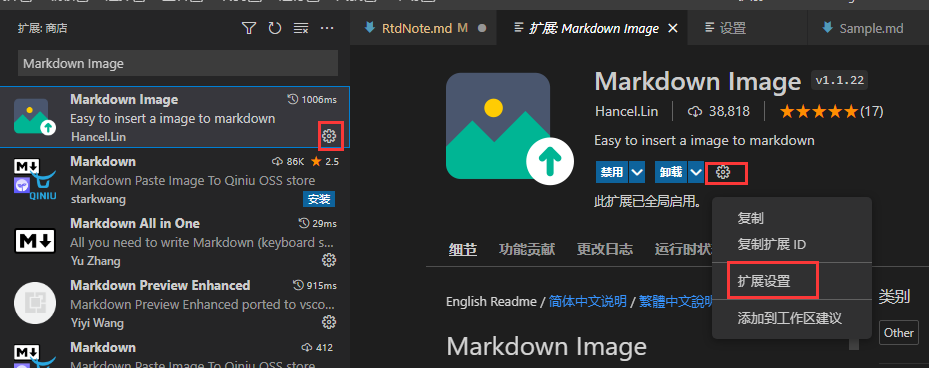Screen dimensions: 929x368
Task: Select the 更改日志 tab
Action: [x=605, y=249]
